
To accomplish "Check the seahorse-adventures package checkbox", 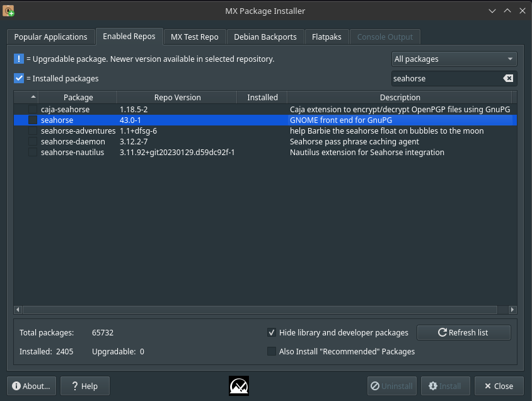I will point(33,131).
